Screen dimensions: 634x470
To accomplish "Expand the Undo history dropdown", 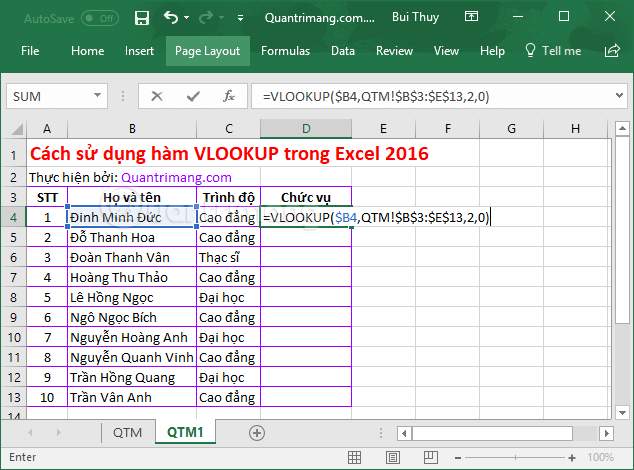I will pos(186,18).
